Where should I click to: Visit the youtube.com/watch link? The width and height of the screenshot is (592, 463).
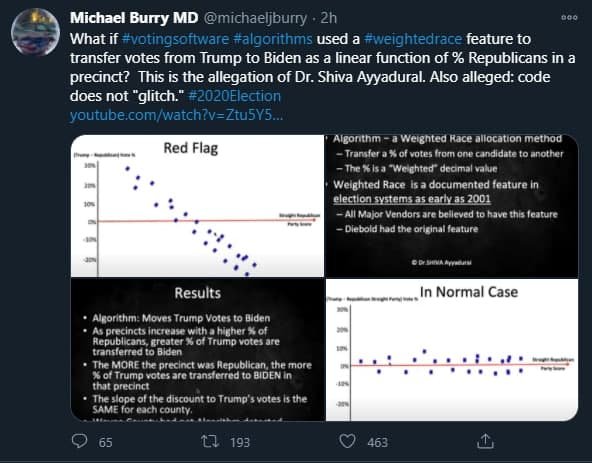[x=176, y=114]
